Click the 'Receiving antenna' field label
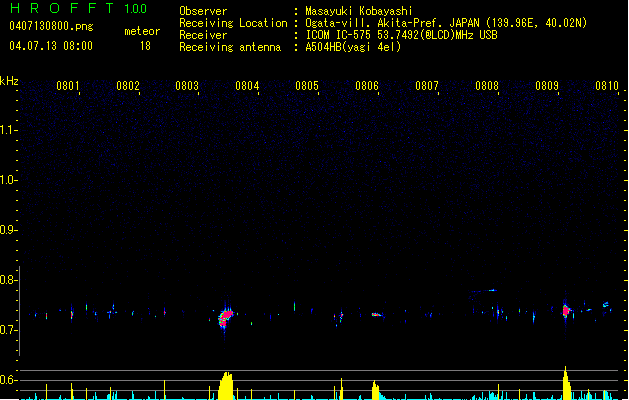Screen dimensions: 629x400 pyautogui.click(x=230, y=47)
